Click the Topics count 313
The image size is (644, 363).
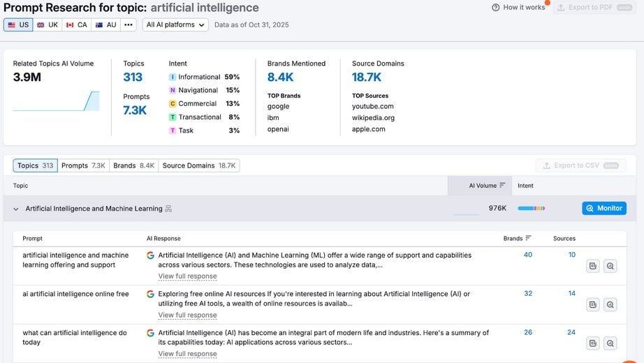(x=133, y=77)
